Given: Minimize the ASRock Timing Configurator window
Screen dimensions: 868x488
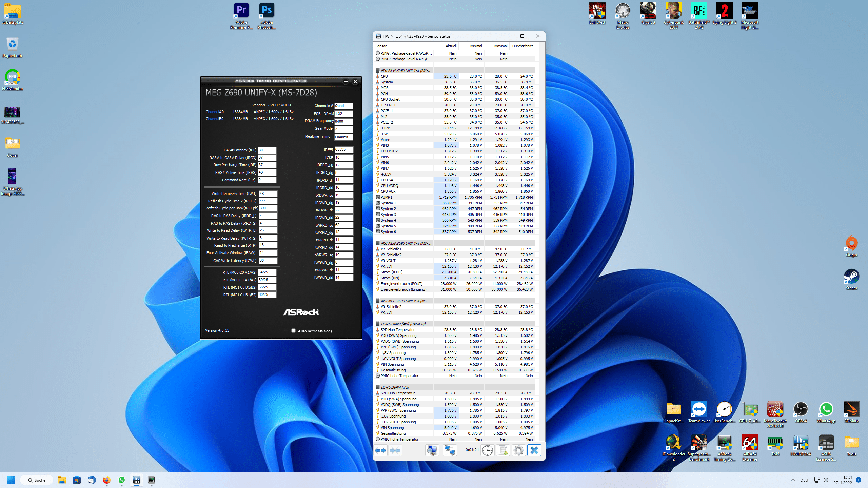Looking at the screenshot, I should [346, 81].
